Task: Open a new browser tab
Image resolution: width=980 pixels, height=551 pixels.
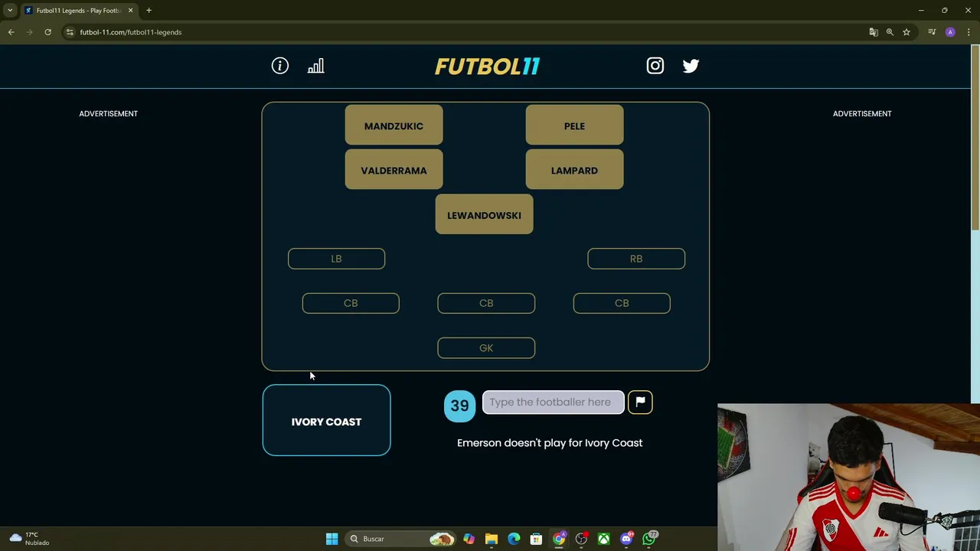Action: coord(149,11)
